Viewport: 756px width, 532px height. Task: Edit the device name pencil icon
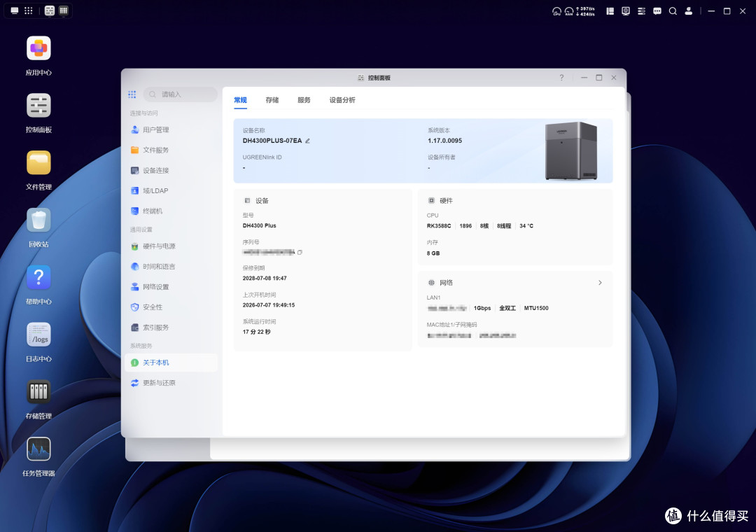tap(307, 141)
